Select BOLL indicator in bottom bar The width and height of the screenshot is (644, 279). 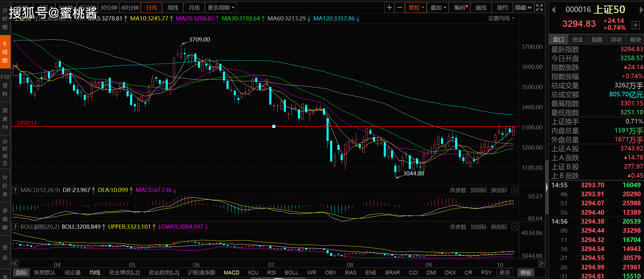click(x=292, y=273)
